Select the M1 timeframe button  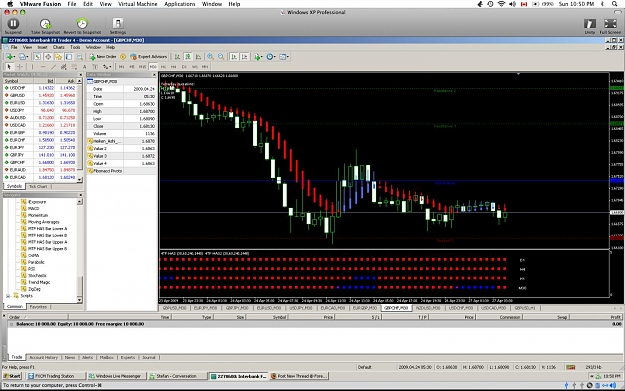[x=122, y=67]
